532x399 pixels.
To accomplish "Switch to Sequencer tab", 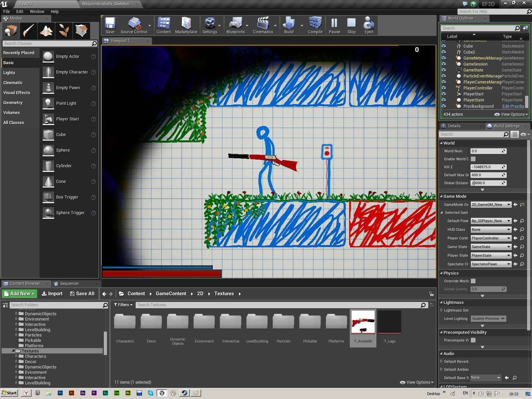I will [69, 284].
